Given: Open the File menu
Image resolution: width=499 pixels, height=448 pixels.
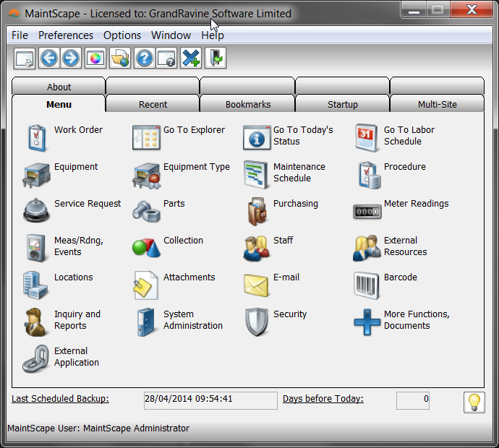Looking at the screenshot, I should click(x=20, y=35).
